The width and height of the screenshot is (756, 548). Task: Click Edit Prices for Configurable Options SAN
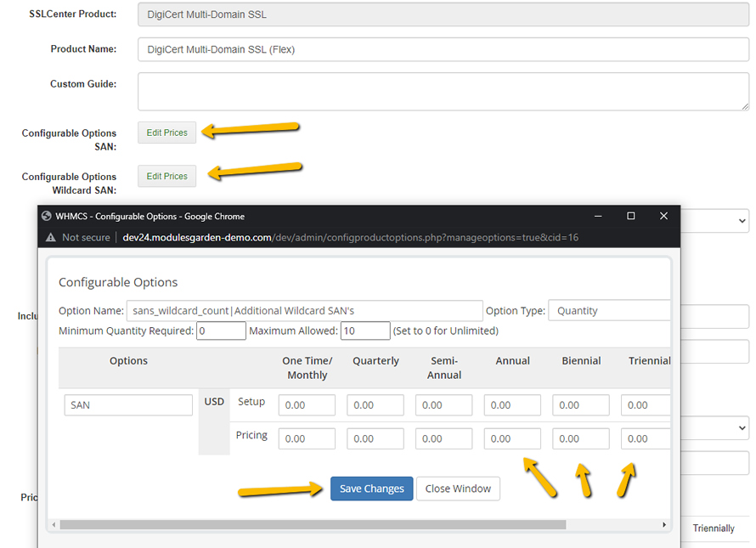click(x=166, y=133)
